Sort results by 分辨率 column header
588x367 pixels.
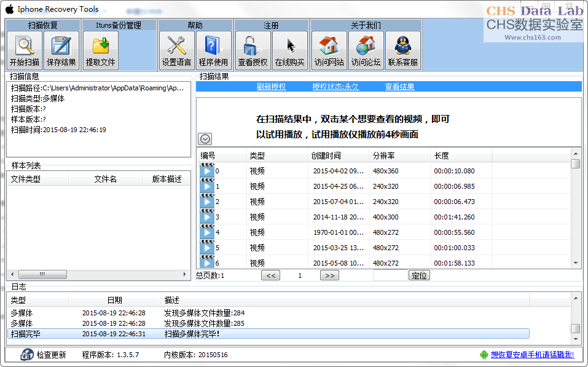[x=400, y=156]
